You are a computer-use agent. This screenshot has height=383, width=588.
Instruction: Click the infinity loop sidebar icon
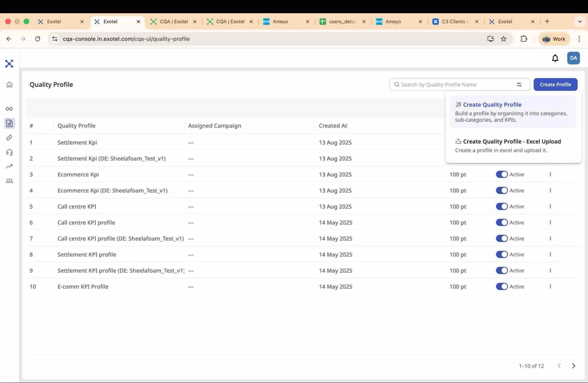(9, 109)
